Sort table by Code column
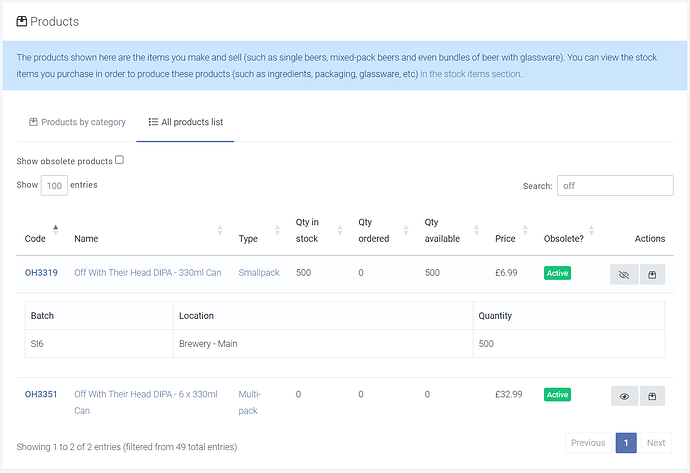Image resolution: width=690 pixels, height=473 pixels. [36, 239]
